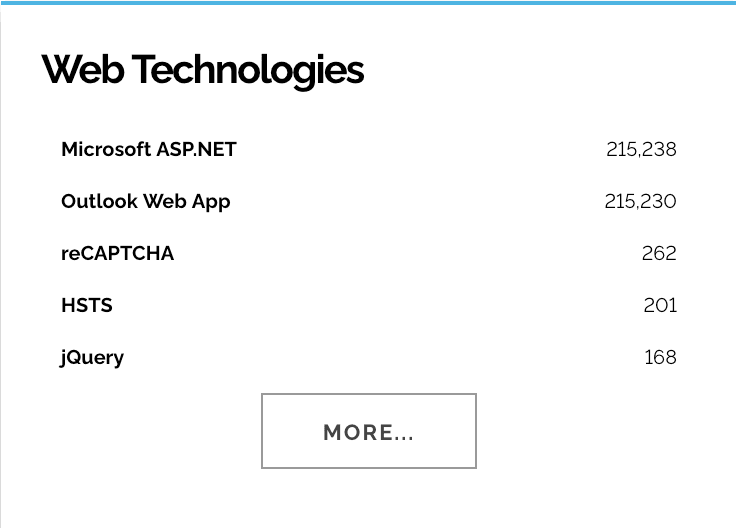Click the 215,238 count for Microsoft ASP.NET
Image resolution: width=736 pixels, height=528 pixels.
641,150
